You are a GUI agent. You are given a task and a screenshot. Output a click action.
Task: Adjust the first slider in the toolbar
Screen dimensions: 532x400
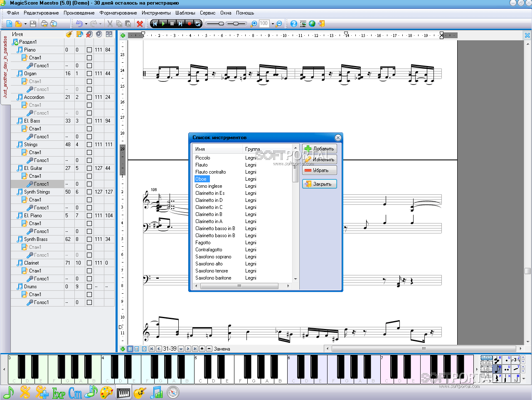(215, 24)
